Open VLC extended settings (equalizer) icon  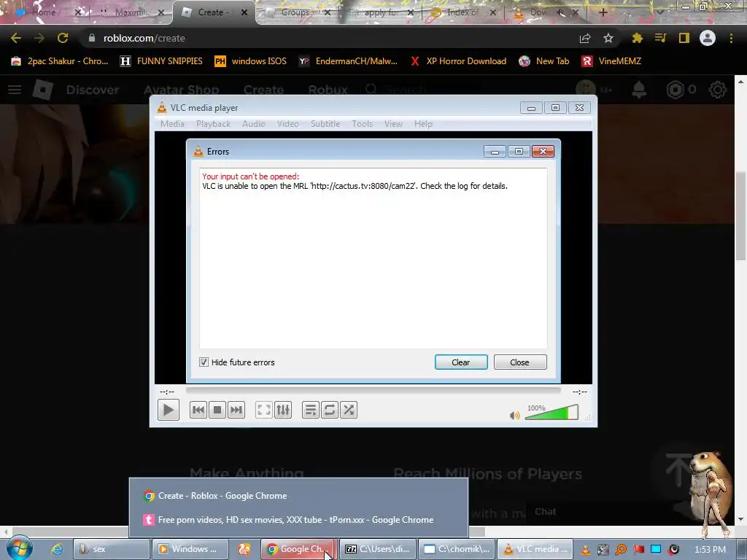(282, 410)
